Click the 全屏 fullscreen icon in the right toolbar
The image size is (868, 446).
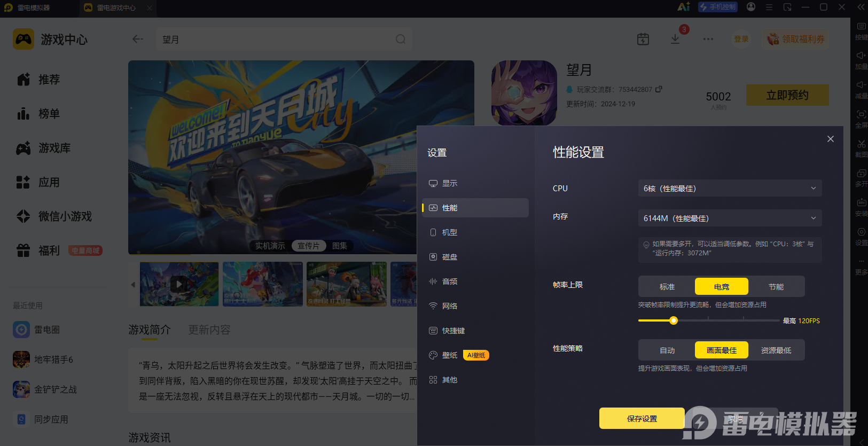click(x=861, y=115)
